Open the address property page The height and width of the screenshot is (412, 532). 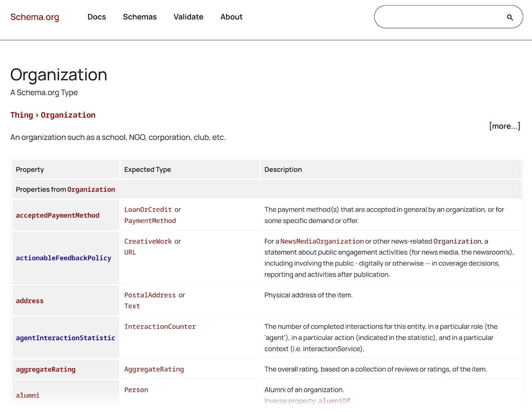tap(30, 301)
